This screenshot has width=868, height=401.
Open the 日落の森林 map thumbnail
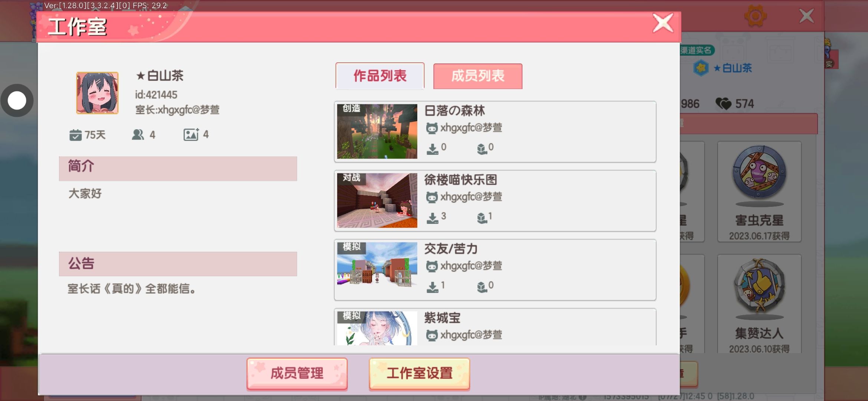coord(377,131)
